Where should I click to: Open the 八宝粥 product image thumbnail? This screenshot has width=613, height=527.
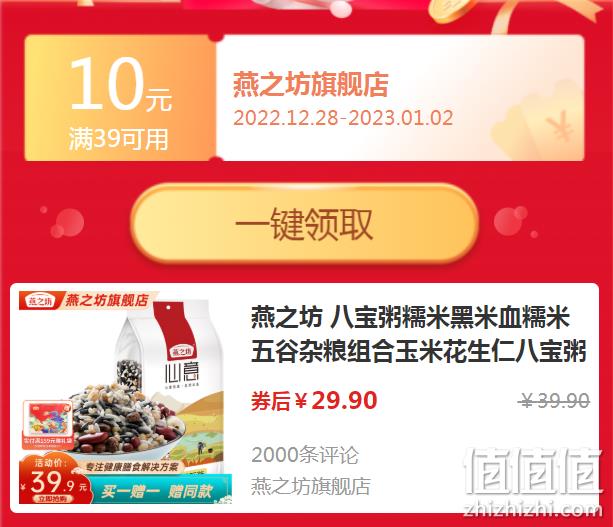click(125, 398)
